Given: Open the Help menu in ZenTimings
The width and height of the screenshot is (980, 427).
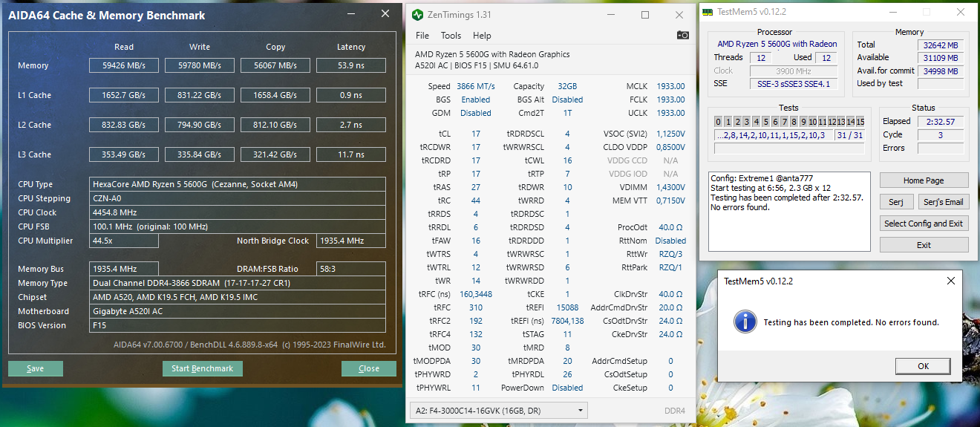Looking at the screenshot, I should (482, 36).
